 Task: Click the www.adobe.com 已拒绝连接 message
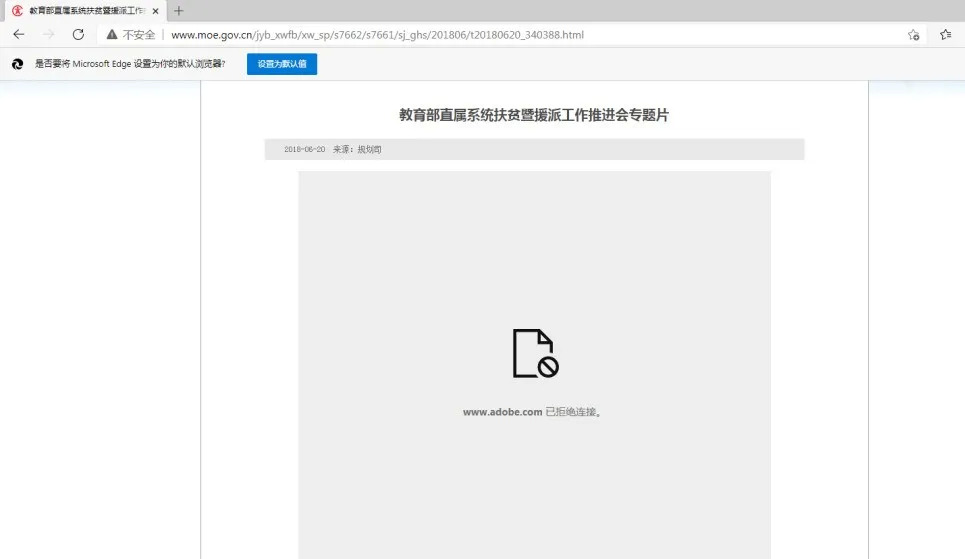click(x=532, y=412)
